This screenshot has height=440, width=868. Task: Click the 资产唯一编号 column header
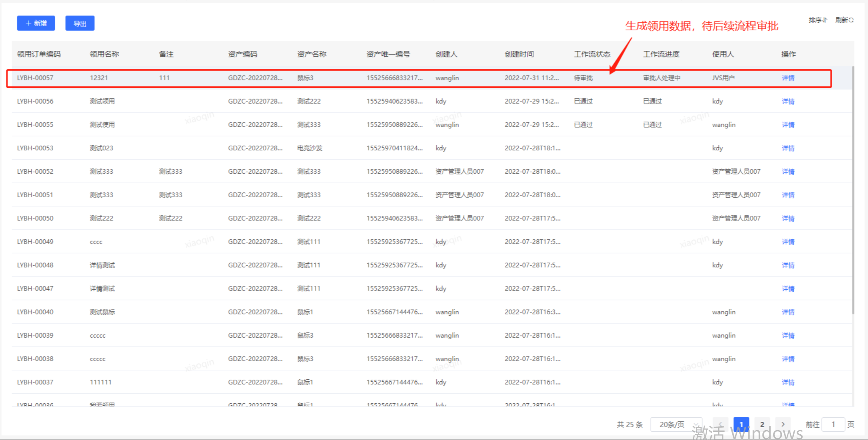(388, 54)
